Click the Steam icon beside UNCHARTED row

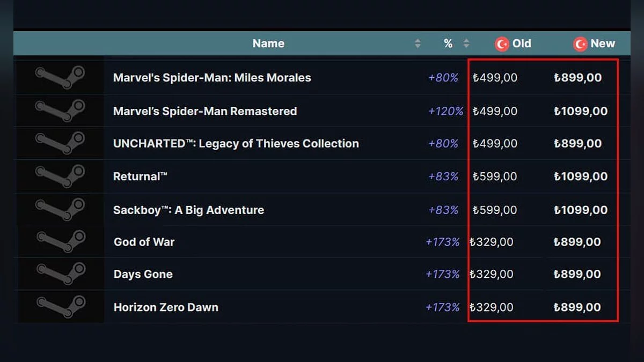pos(60,143)
